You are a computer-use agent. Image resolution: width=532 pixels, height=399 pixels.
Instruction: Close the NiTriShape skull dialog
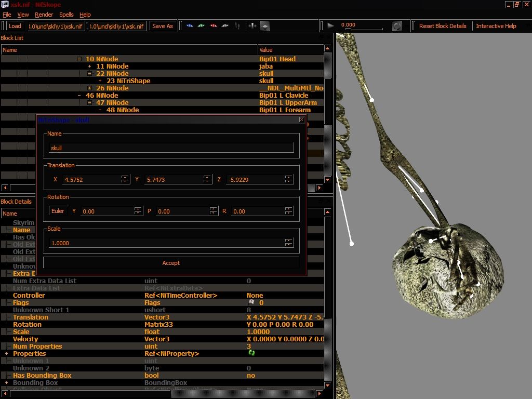coord(302,119)
